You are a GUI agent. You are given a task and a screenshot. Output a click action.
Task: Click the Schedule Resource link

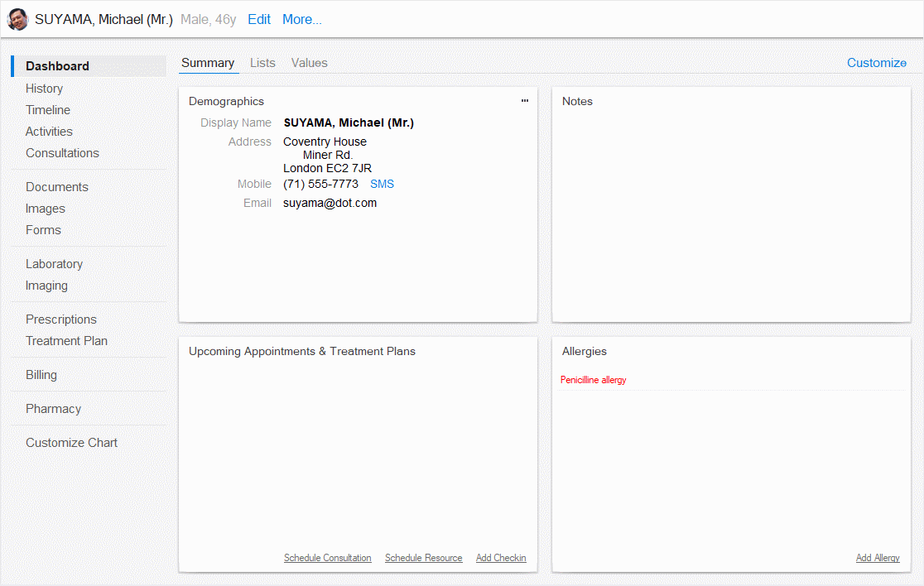tap(423, 558)
